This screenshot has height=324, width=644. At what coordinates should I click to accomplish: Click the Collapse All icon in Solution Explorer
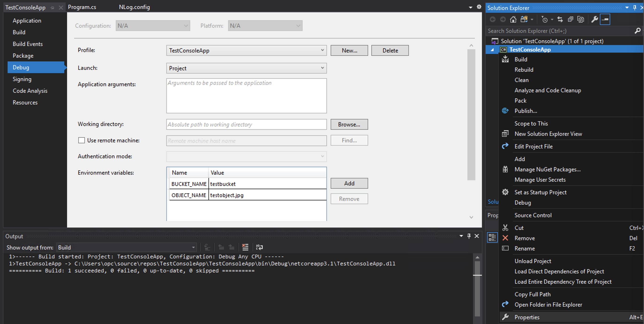click(570, 19)
